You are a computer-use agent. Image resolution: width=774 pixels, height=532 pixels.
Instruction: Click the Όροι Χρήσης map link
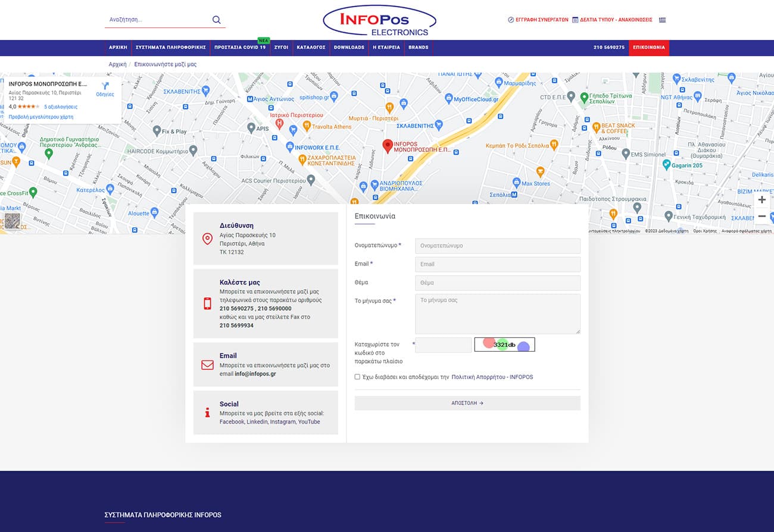tap(706, 231)
